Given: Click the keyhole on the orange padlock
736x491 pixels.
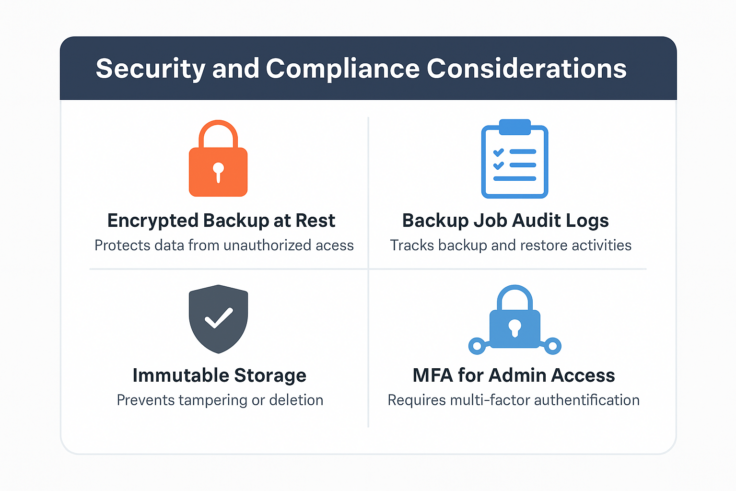Looking at the screenshot, I should (218, 173).
